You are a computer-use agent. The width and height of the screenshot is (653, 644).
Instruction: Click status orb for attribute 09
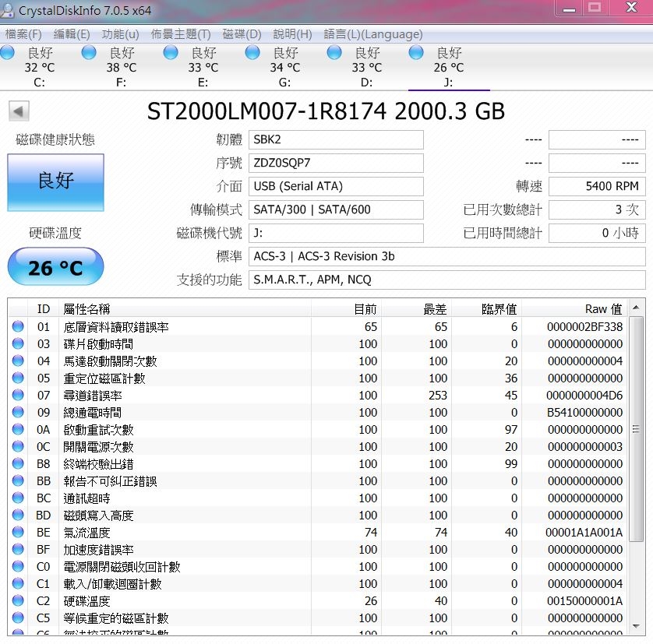18,412
